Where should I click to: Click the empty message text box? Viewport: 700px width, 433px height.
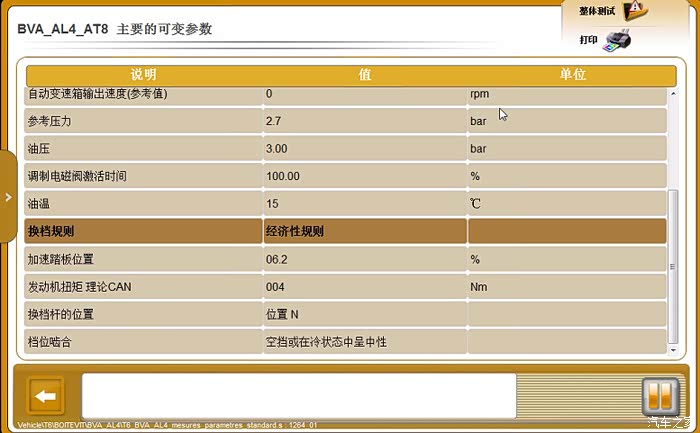pos(298,395)
